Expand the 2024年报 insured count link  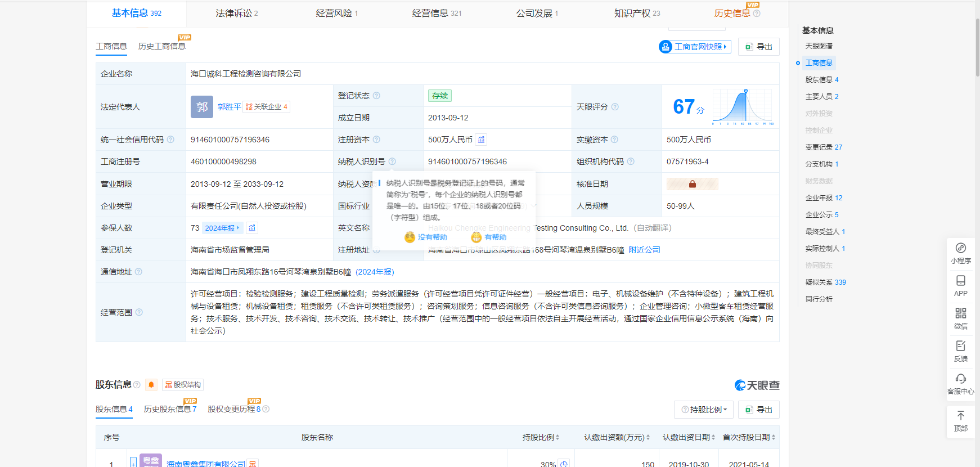222,228
